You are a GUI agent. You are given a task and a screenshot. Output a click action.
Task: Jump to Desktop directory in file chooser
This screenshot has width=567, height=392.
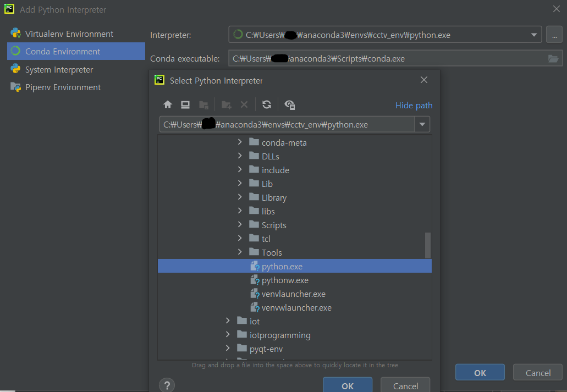(x=185, y=105)
